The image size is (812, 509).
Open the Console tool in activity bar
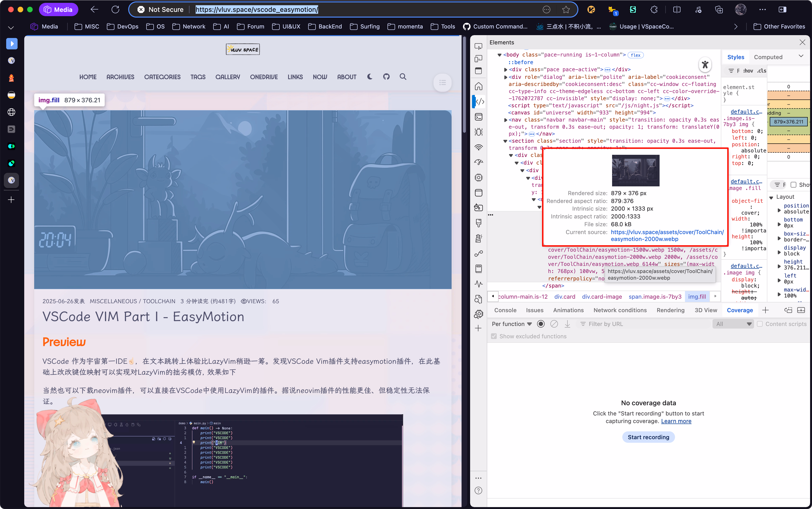pos(478,117)
